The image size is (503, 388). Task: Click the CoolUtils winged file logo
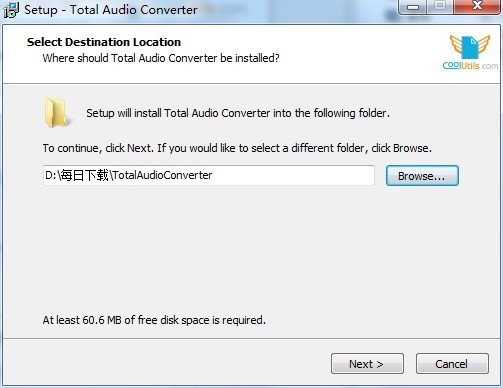(470, 47)
